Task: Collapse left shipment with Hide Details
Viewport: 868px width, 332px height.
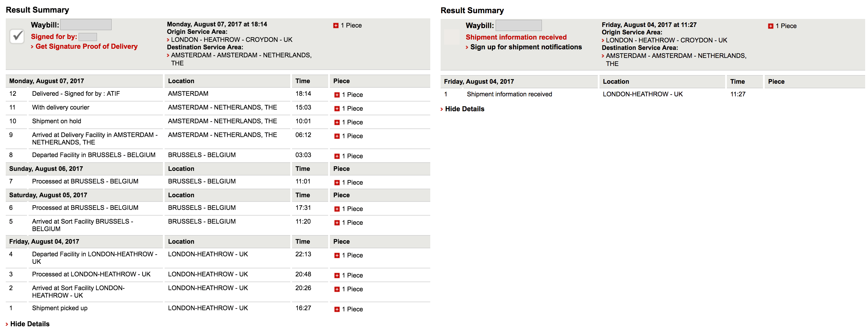Action: 30,324
